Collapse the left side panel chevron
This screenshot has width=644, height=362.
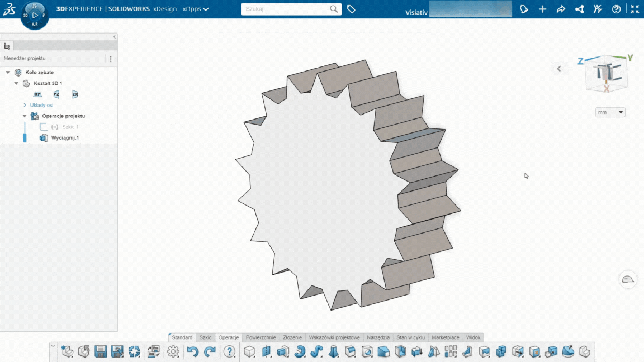pyautogui.click(x=115, y=37)
